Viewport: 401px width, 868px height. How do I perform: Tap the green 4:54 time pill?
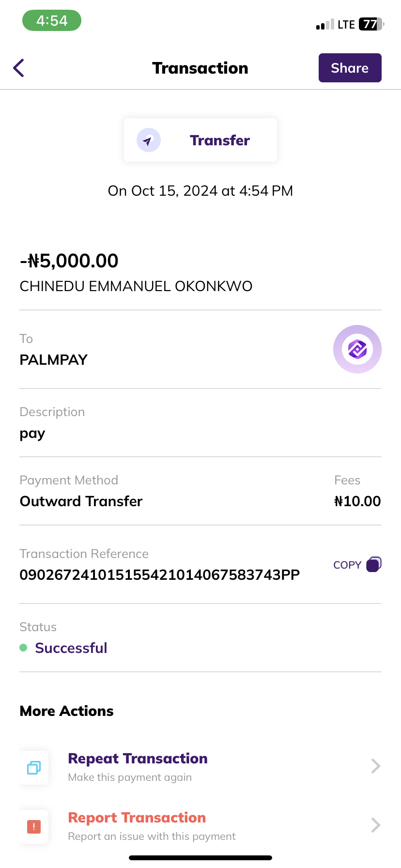coord(52,21)
